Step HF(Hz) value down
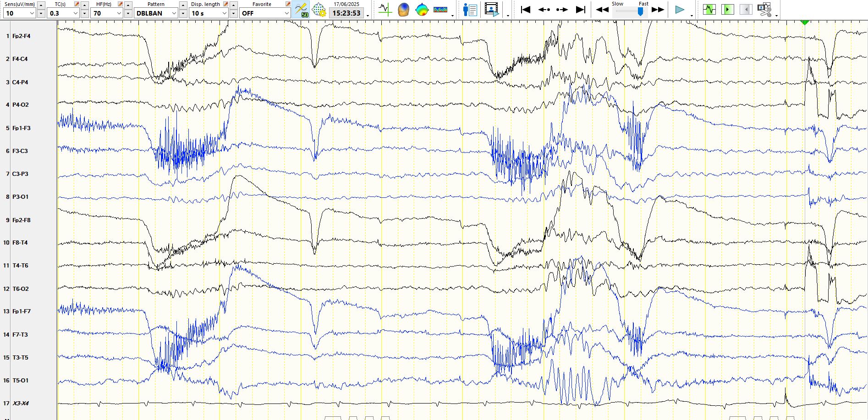Image resolution: width=868 pixels, height=420 pixels. click(x=128, y=13)
